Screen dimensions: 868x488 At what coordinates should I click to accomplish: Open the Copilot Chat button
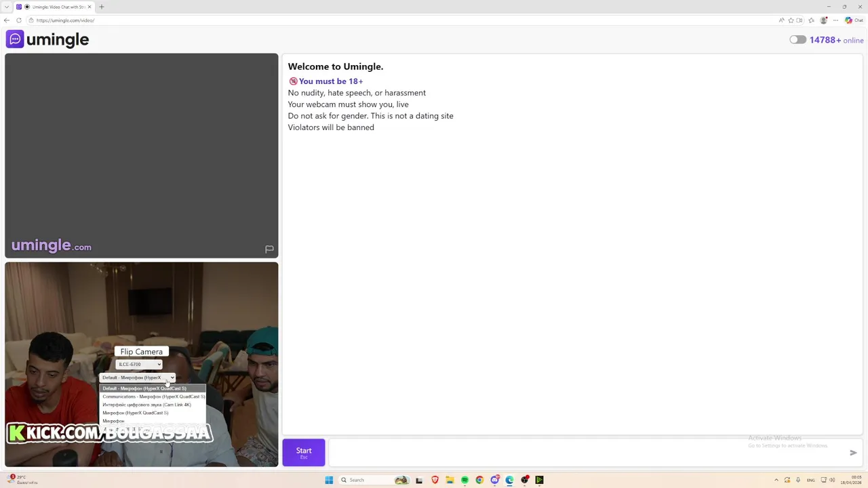[854, 20]
